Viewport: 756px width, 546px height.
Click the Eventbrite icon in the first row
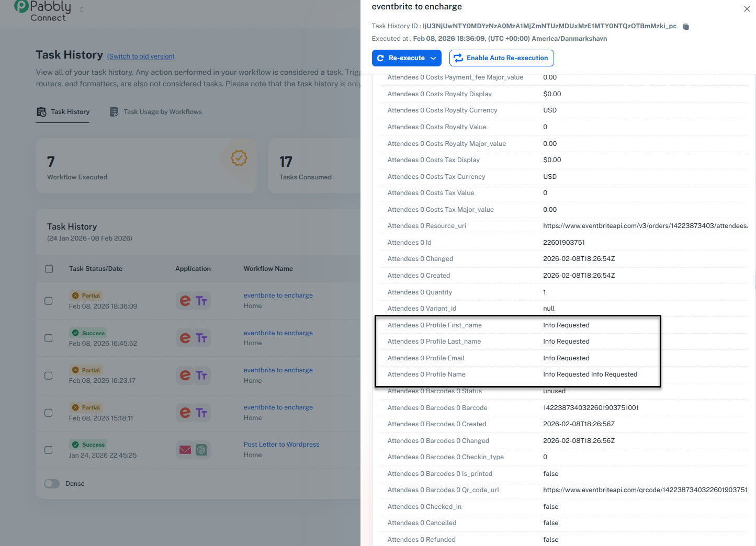[185, 301]
